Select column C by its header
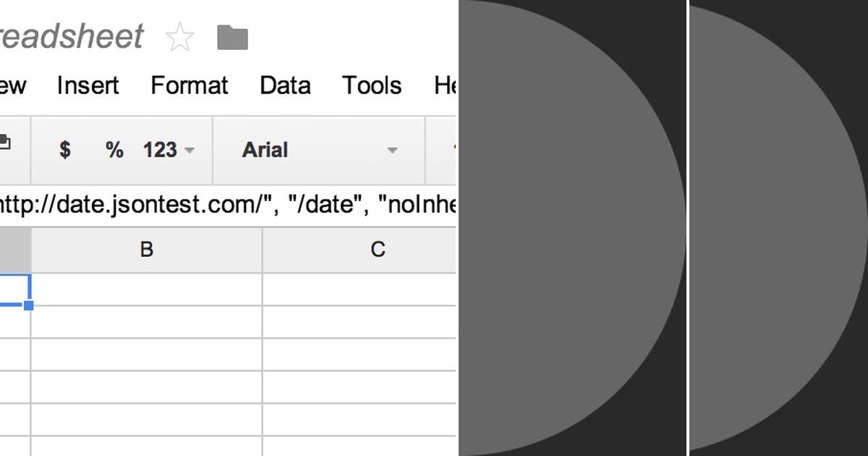This screenshot has height=456, width=868. pyautogui.click(x=376, y=249)
